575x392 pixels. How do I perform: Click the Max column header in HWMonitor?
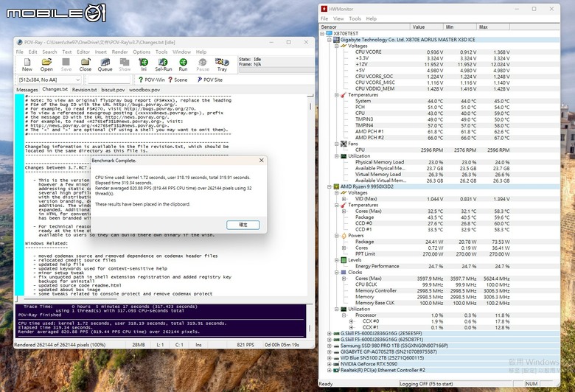[493, 27]
